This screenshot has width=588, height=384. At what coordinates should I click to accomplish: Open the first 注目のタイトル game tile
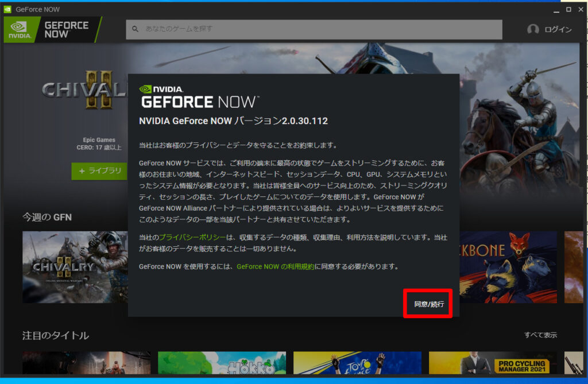[x=86, y=363]
